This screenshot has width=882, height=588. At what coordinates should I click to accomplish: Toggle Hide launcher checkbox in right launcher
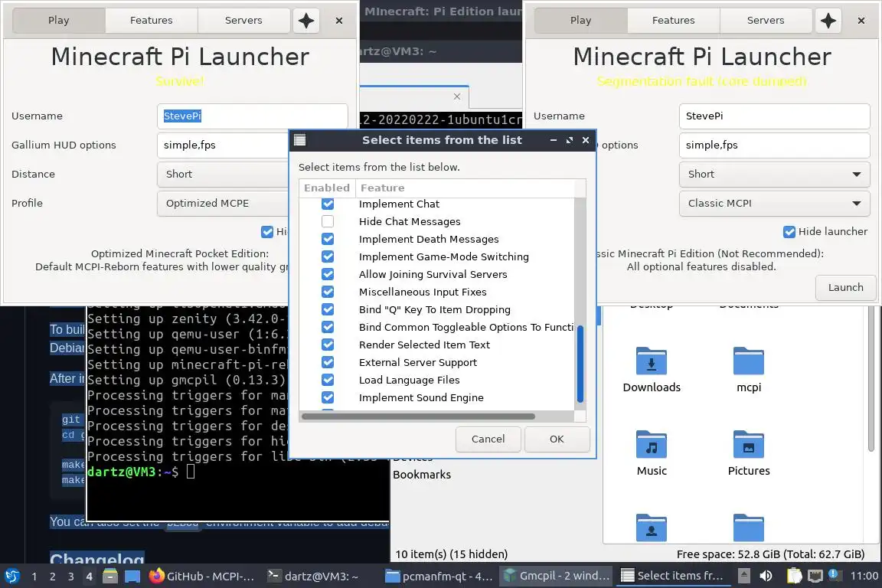[x=789, y=232]
